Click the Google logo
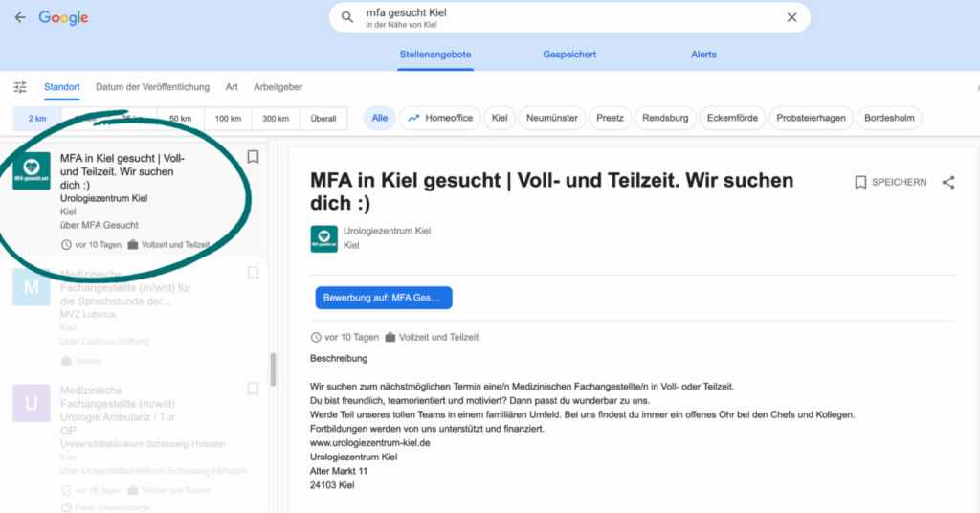This screenshot has height=513, width=980. [x=63, y=18]
